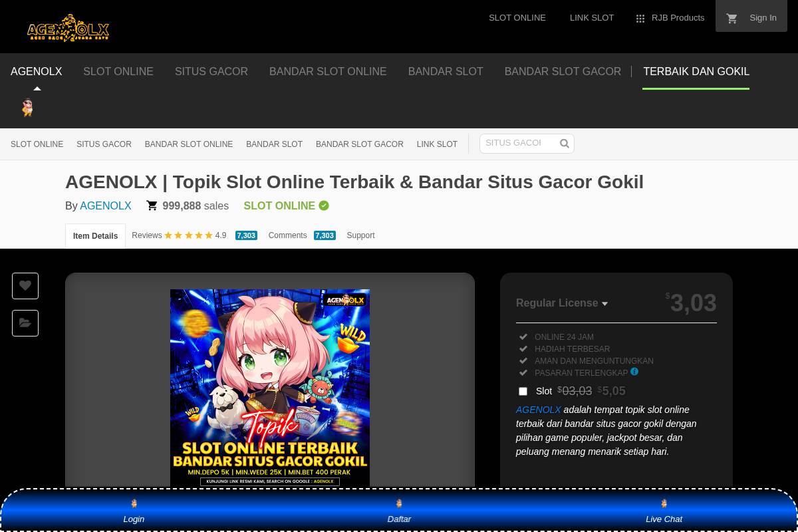
Task: Click the small arrow under AGENOLX nav item
Action: [37, 88]
